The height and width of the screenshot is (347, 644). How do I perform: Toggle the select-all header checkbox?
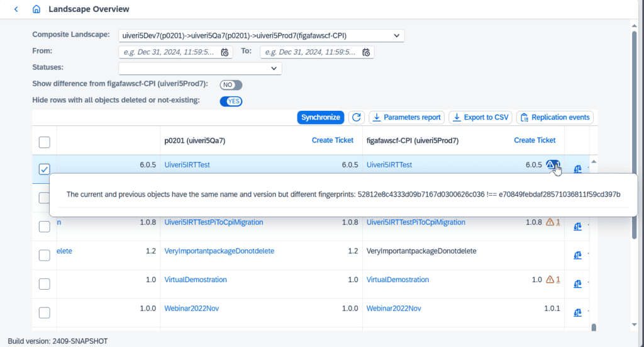[45, 142]
